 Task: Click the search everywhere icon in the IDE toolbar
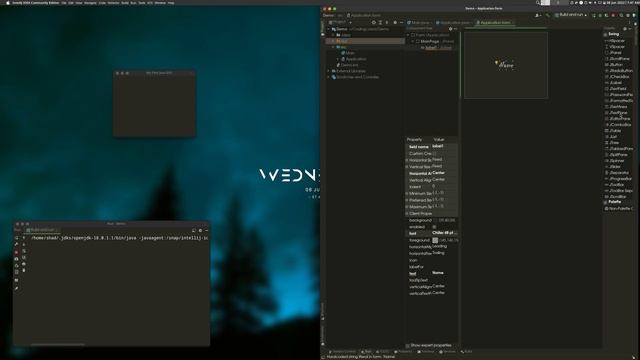point(621,15)
